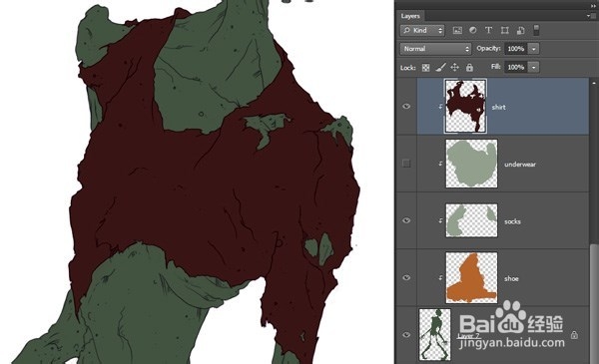Click clipping mask arrow on shoe layer
The height and width of the screenshot is (364, 599).
tap(440, 278)
